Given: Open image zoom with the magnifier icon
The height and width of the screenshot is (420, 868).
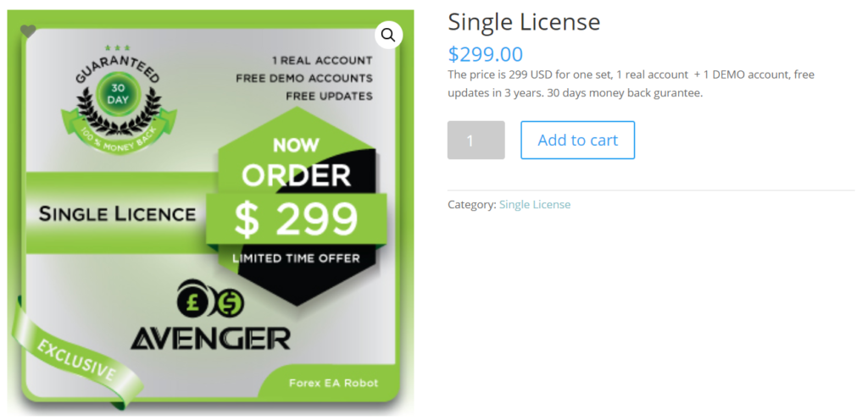Looking at the screenshot, I should pos(388,36).
